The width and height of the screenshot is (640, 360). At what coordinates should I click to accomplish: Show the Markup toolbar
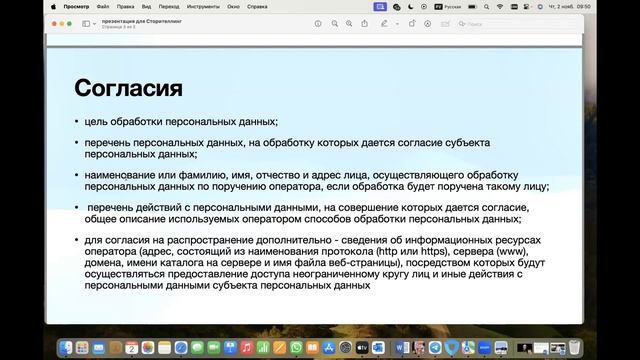(x=427, y=24)
